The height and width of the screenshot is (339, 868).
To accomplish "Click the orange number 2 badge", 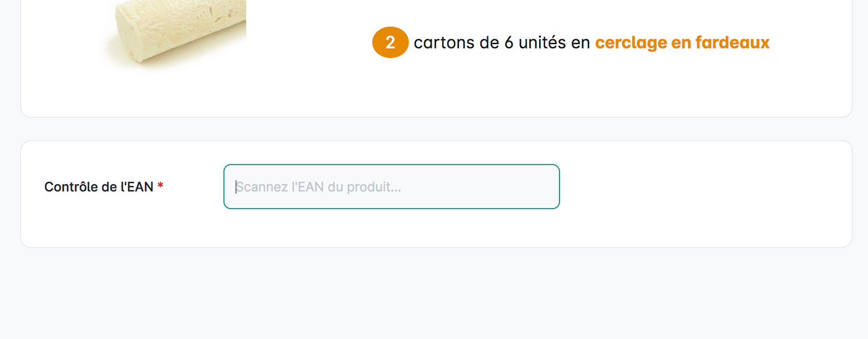I will pos(390,42).
